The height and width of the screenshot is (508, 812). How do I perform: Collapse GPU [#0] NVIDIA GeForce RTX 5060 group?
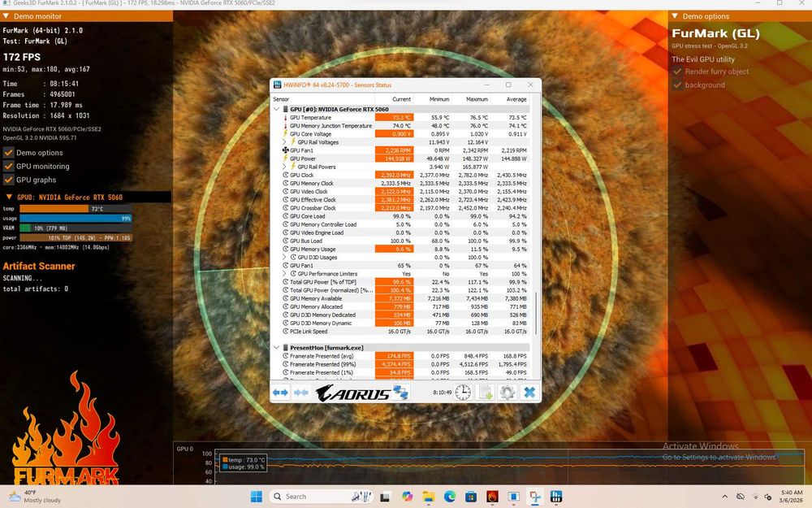point(277,110)
